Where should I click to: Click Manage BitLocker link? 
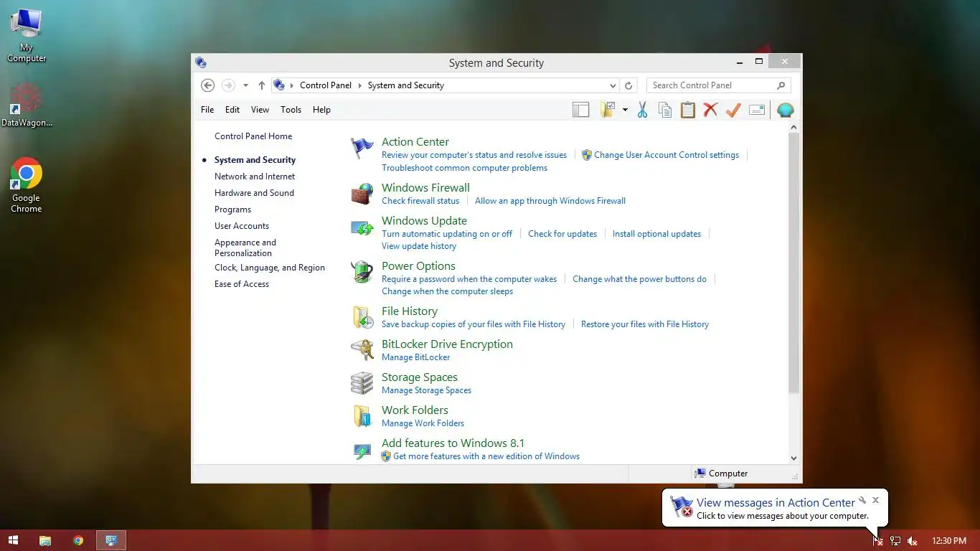(416, 357)
